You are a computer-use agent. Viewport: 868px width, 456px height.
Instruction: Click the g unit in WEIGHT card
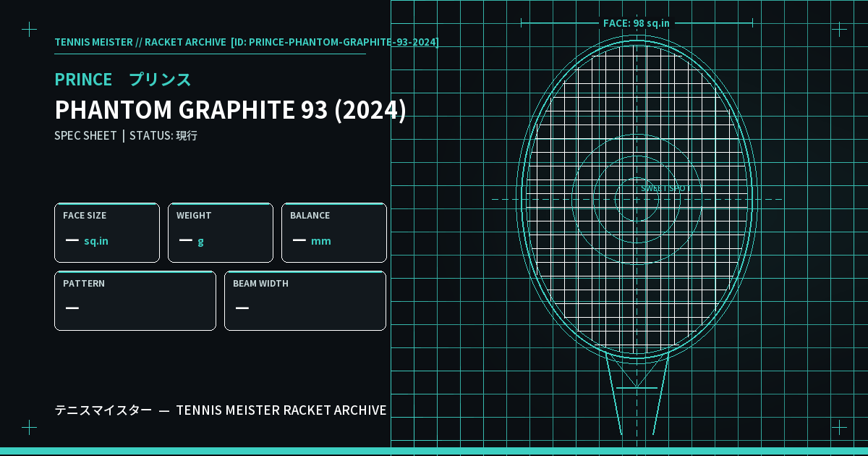200,241
